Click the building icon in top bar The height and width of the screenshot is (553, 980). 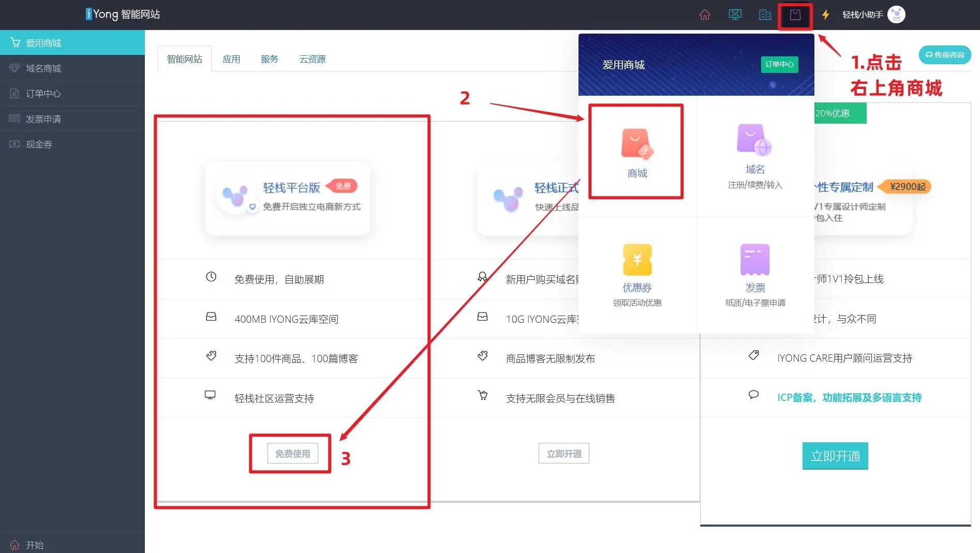(x=765, y=15)
